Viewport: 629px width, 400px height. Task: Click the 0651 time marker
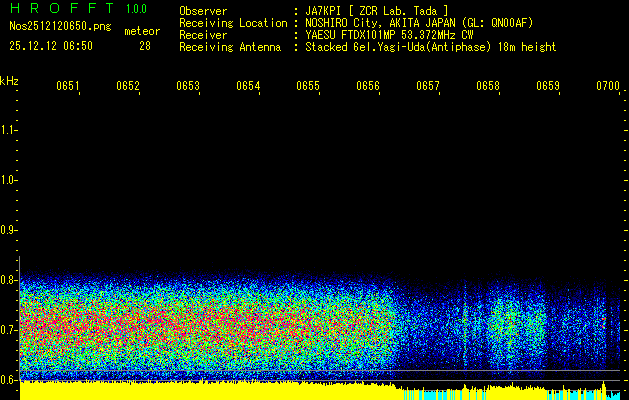click(x=67, y=87)
